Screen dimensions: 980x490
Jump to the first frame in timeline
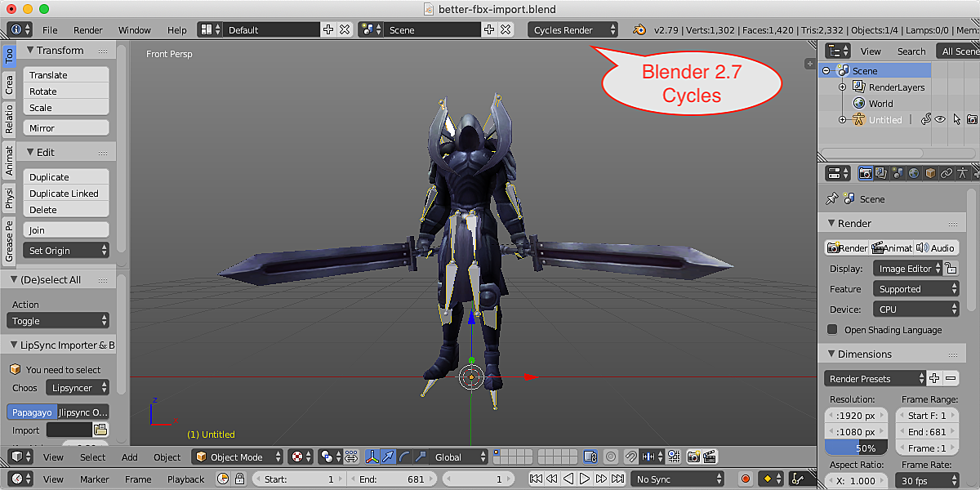(536, 479)
